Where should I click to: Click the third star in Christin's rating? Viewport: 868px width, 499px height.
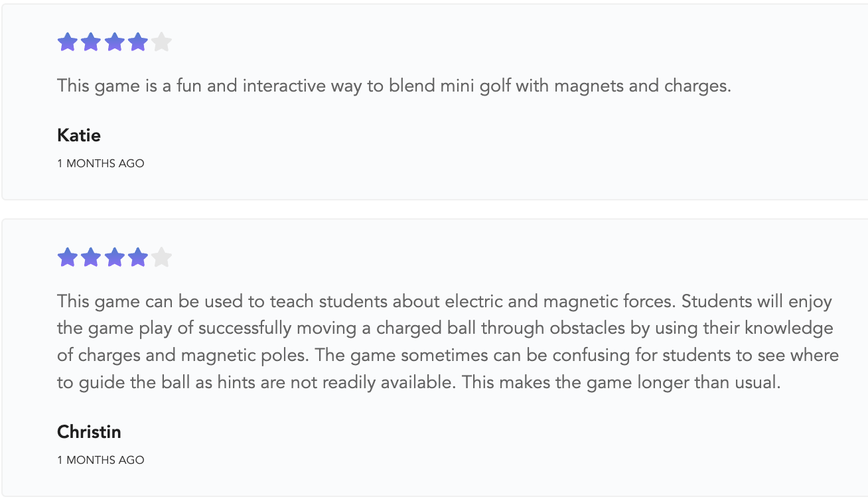pyautogui.click(x=114, y=257)
